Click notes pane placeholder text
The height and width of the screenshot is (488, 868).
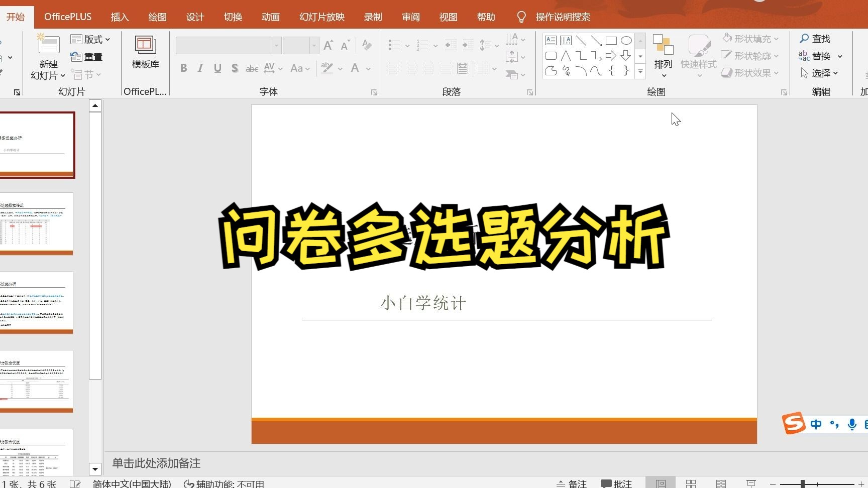[x=156, y=463]
